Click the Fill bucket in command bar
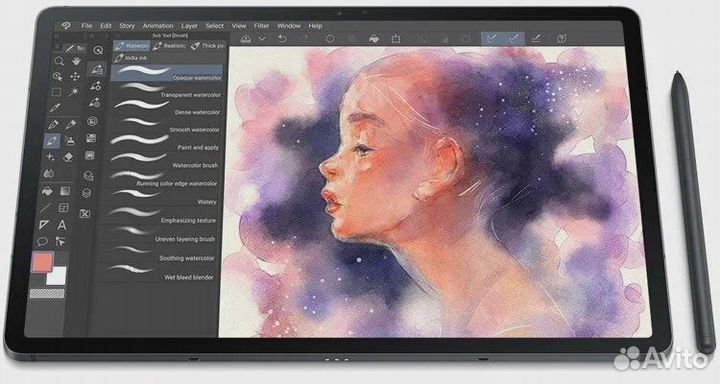The width and height of the screenshot is (720, 384). click(374, 39)
